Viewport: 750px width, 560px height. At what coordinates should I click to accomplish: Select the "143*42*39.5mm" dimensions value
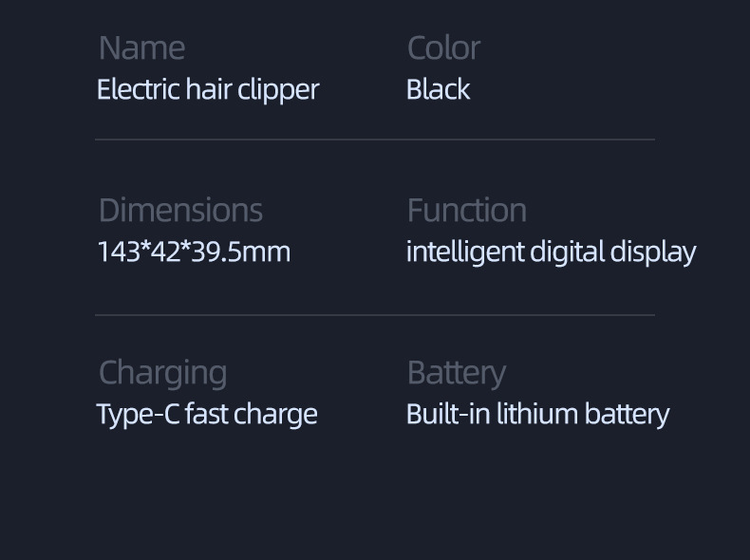tap(194, 252)
